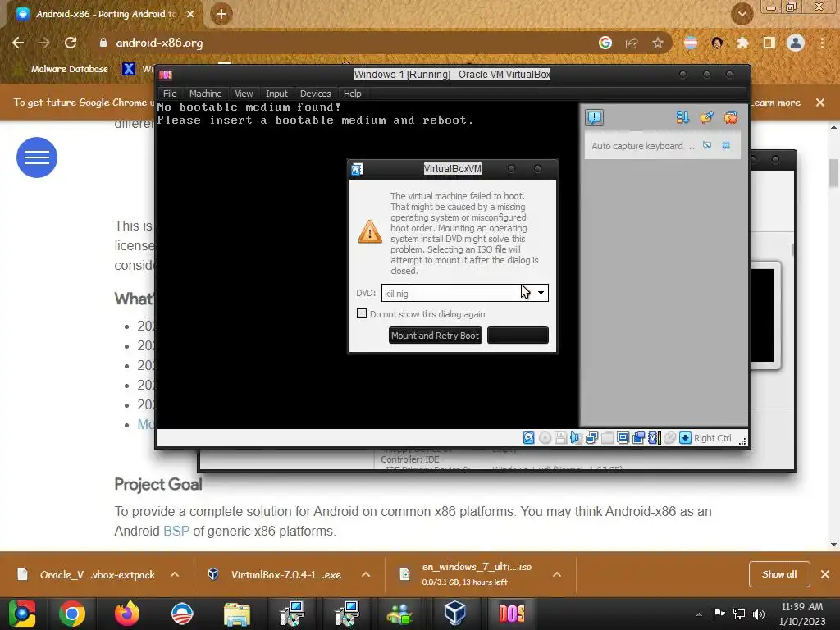Open the network indicator in VM status bar
This screenshot has width=840, height=630.
[591, 438]
